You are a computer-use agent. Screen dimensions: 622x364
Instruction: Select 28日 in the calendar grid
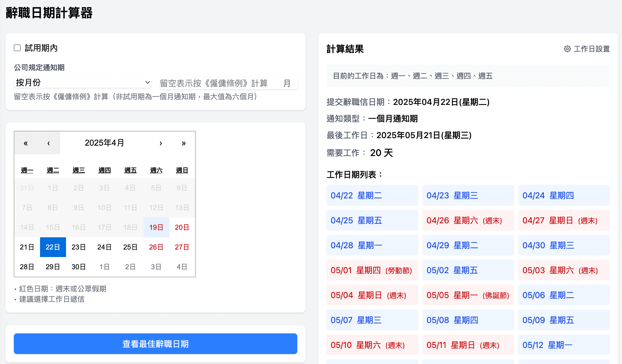pos(27,267)
